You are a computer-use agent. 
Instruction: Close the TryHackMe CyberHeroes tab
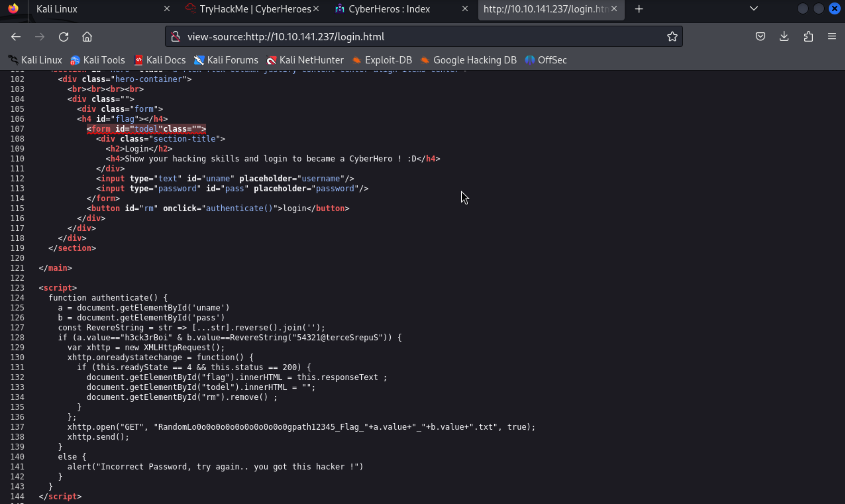click(x=316, y=9)
